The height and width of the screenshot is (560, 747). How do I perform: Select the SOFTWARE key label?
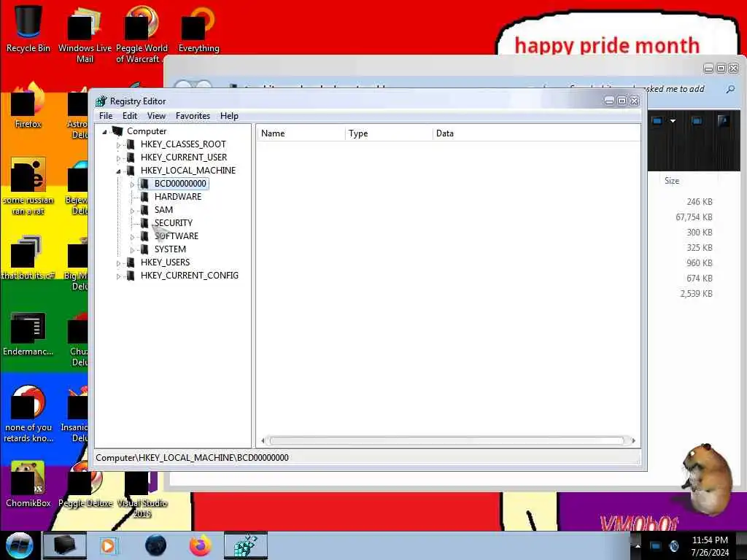(177, 236)
